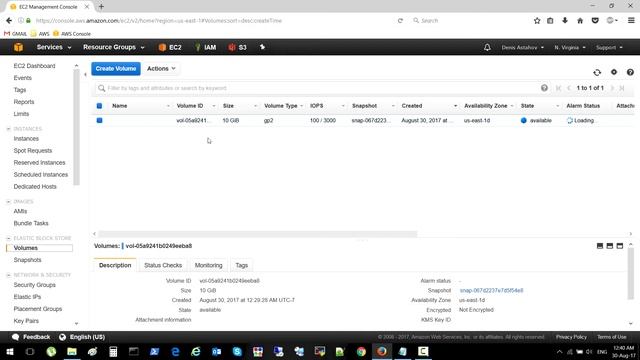This screenshot has height=360, width=640.
Task: Open the N. Virginia region dropdown
Action: (570, 47)
